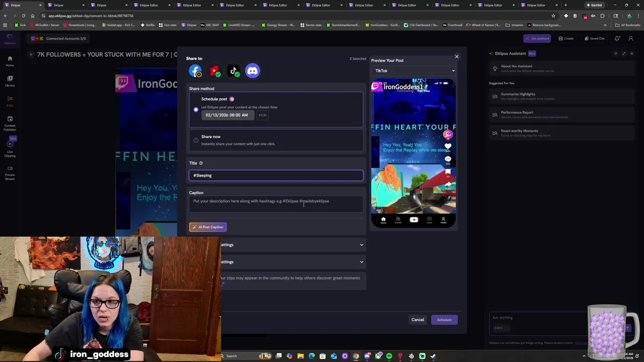
Task: Select the Performance Report suggestion
Action: 562,115
